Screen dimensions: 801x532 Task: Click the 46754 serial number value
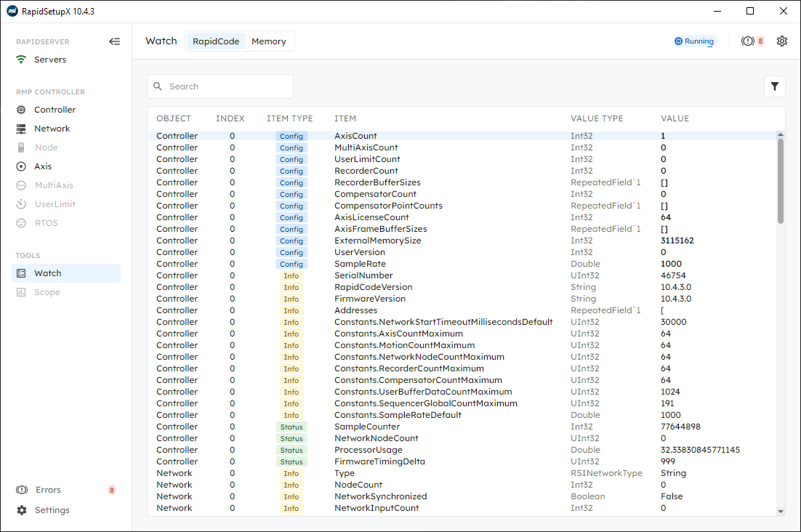click(x=673, y=275)
